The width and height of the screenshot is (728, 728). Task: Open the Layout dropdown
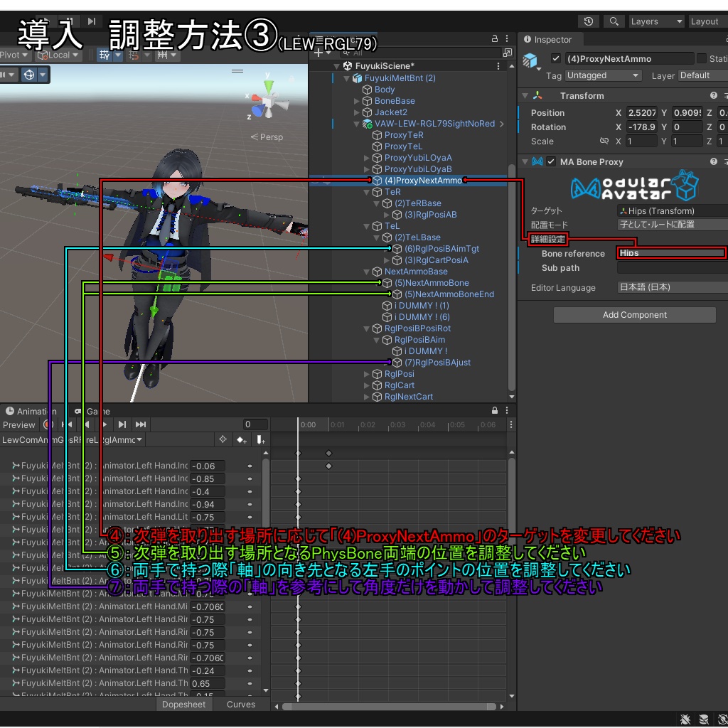708,21
